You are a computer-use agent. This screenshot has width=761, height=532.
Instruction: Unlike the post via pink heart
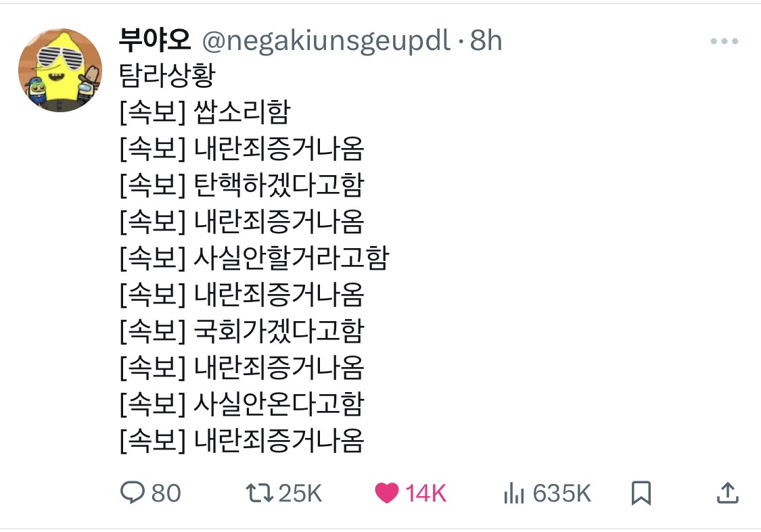pyautogui.click(x=387, y=493)
